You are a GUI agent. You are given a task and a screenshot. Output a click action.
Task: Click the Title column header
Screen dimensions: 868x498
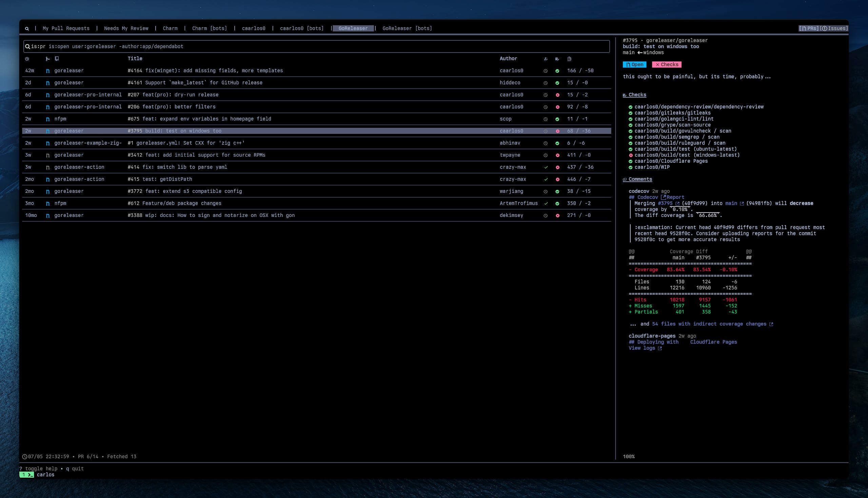135,59
